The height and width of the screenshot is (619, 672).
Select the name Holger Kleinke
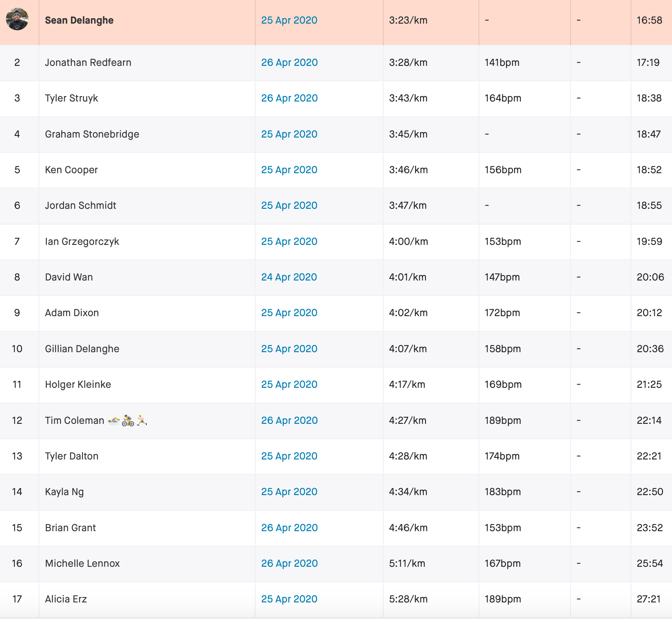point(78,384)
